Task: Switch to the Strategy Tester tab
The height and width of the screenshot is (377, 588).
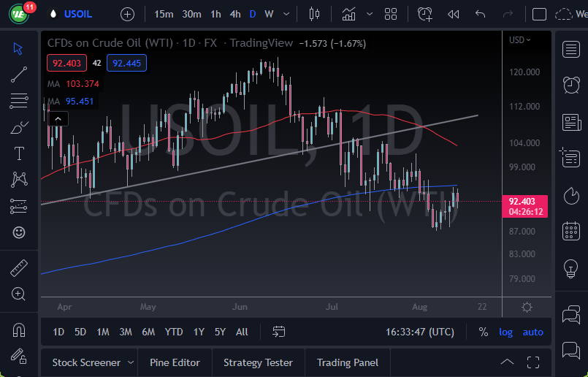Action: coord(258,362)
